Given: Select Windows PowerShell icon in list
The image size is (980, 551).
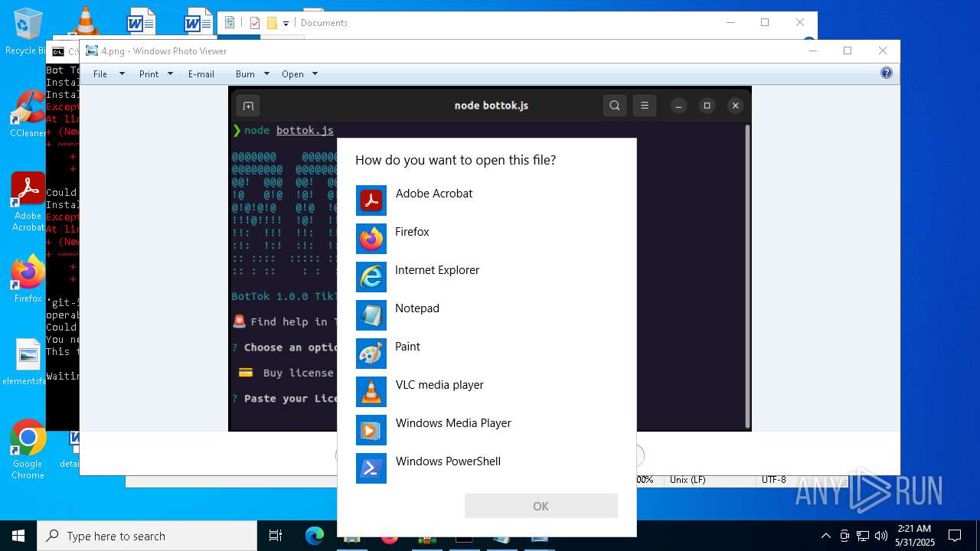Looking at the screenshot, I should (x=371, y=468).
